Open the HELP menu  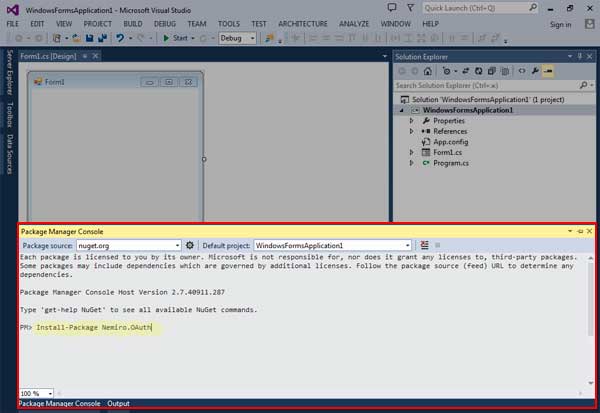[430, 24]
